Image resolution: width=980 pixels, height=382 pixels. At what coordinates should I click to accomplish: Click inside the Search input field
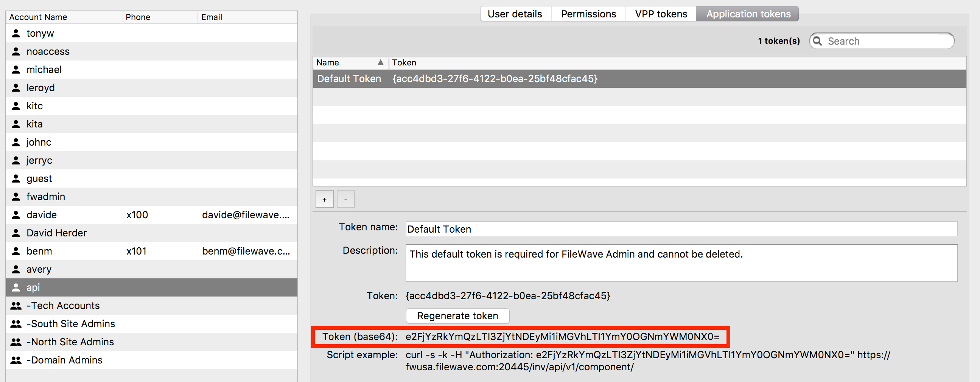(x=875, y=41)
